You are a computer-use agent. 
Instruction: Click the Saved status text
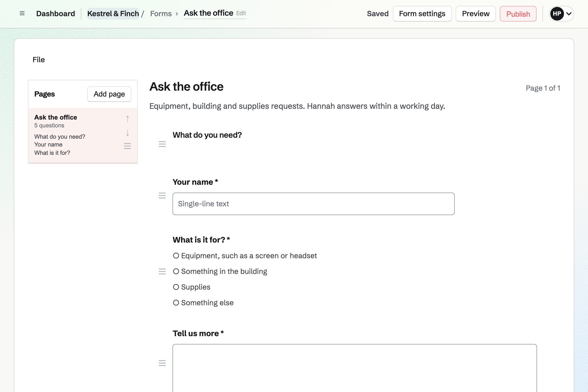378,14
